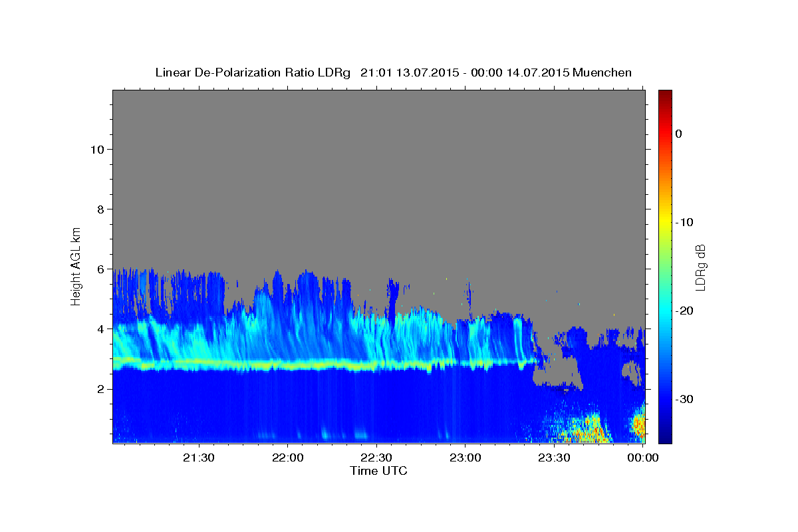
Task: Click the 22:00 time tick label
Action: click(x=287, y=458)
